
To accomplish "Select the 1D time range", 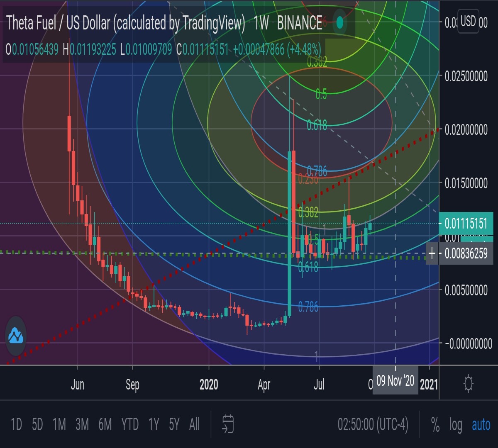I will [16, 424].
